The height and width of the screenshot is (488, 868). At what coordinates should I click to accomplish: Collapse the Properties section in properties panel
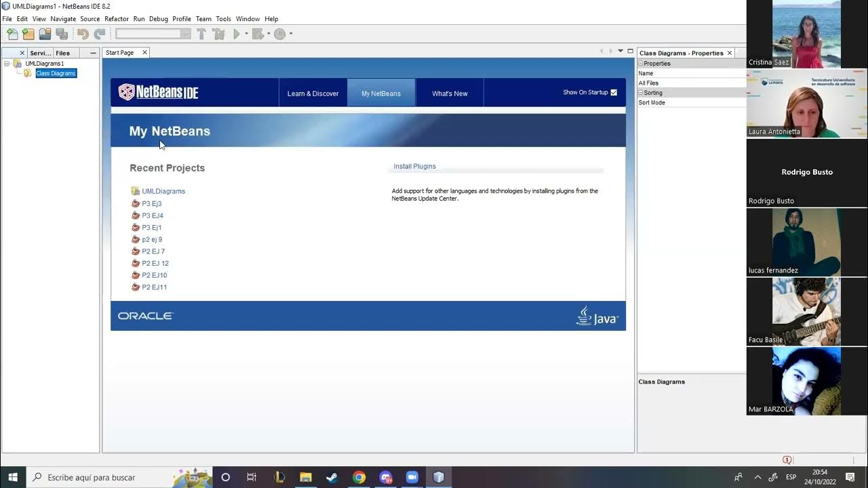tap(641, 64)
